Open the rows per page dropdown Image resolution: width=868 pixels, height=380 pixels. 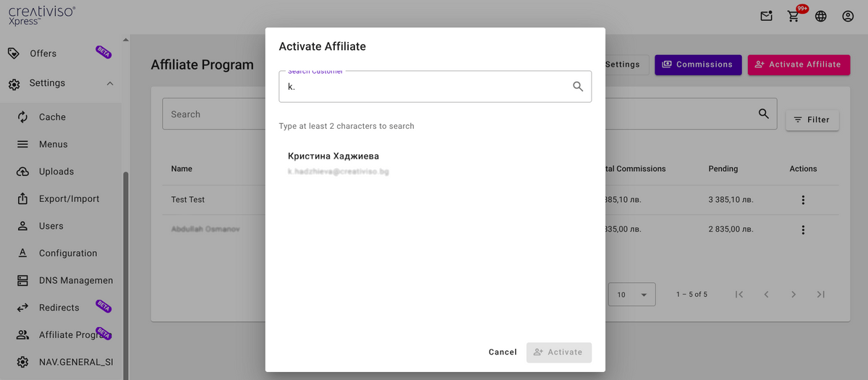[x=631, y=295]
